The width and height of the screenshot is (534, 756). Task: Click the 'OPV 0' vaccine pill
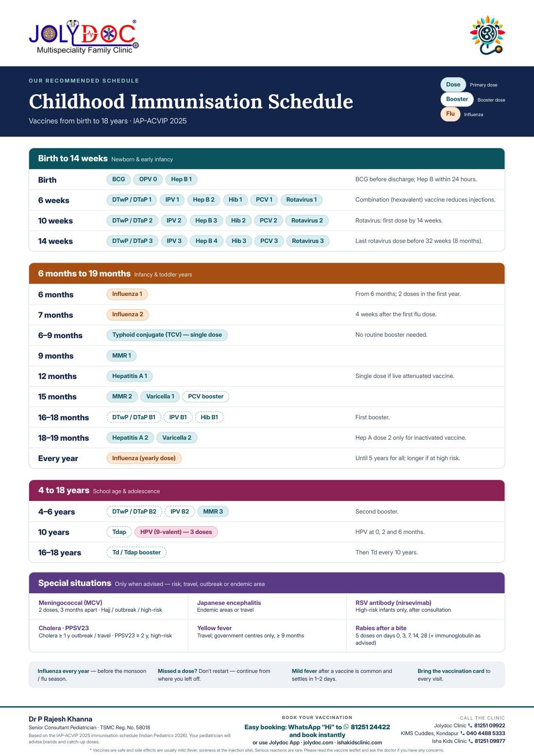click(x=148, y=179)
